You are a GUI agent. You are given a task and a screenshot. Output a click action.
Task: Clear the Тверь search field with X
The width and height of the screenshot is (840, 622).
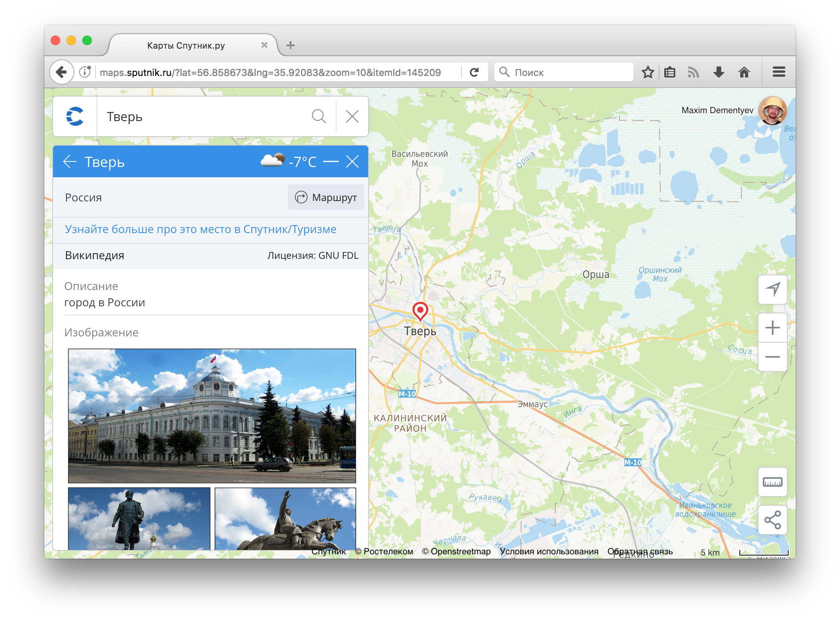[352, 116]
